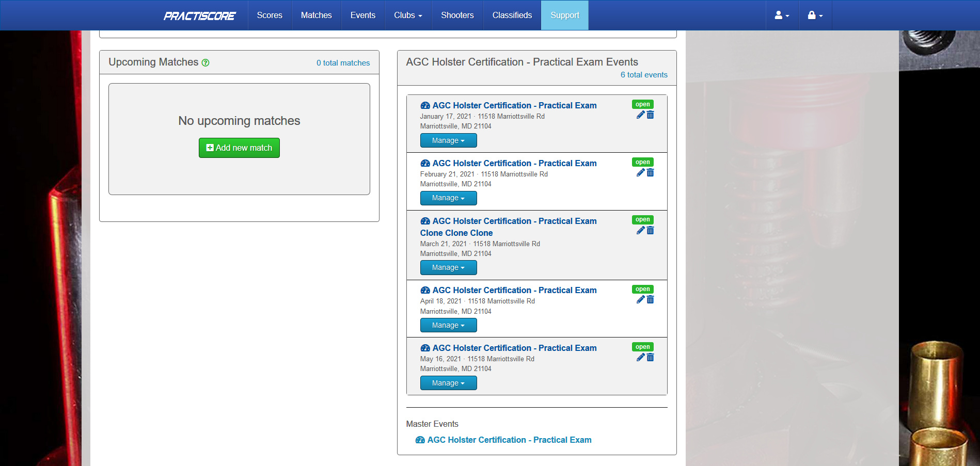
Task: Click the Practical Exam Events panel title
Action: tap(522, 62)
